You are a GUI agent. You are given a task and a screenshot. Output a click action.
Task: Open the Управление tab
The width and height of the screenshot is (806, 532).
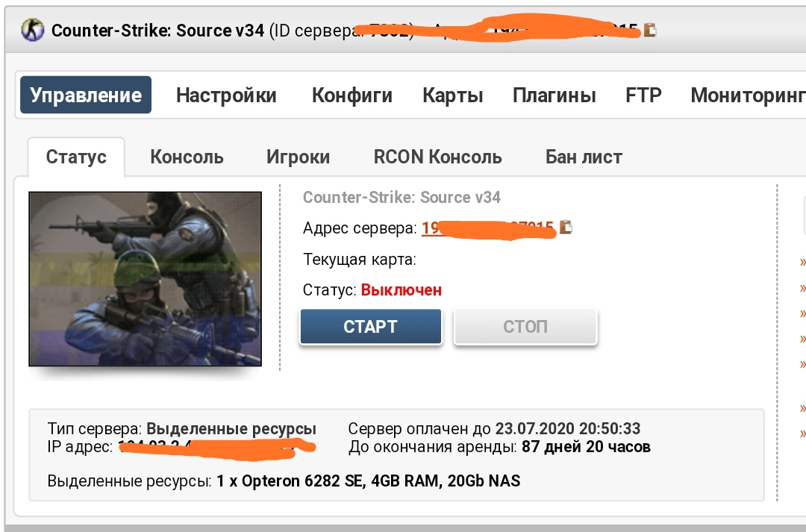[86, 95]
